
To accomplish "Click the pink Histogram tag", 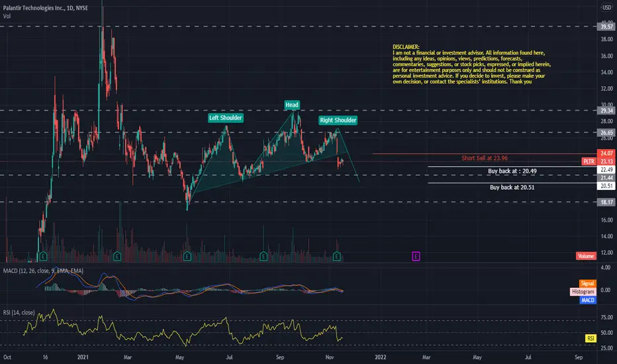I will (x=583, y=292).
